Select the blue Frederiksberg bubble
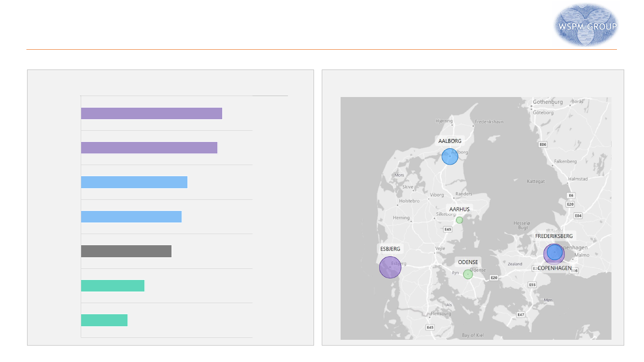Image resolution: width=644 pixels, height=362 pixels. coord(555,251)
